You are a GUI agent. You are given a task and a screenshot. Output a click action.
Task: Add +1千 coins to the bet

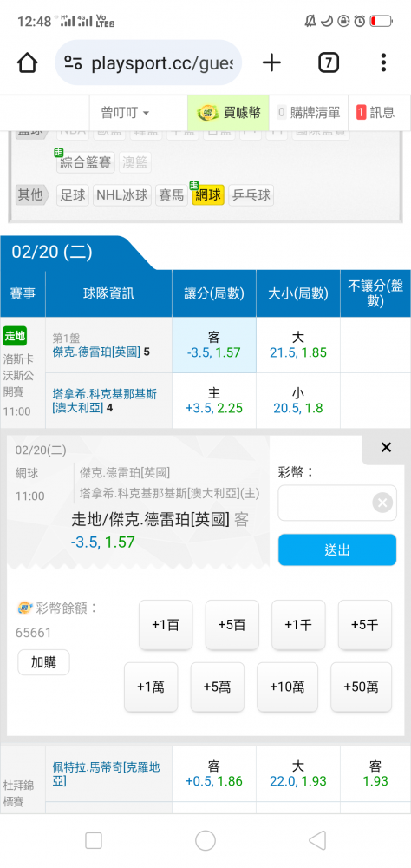tap(298, 625)
